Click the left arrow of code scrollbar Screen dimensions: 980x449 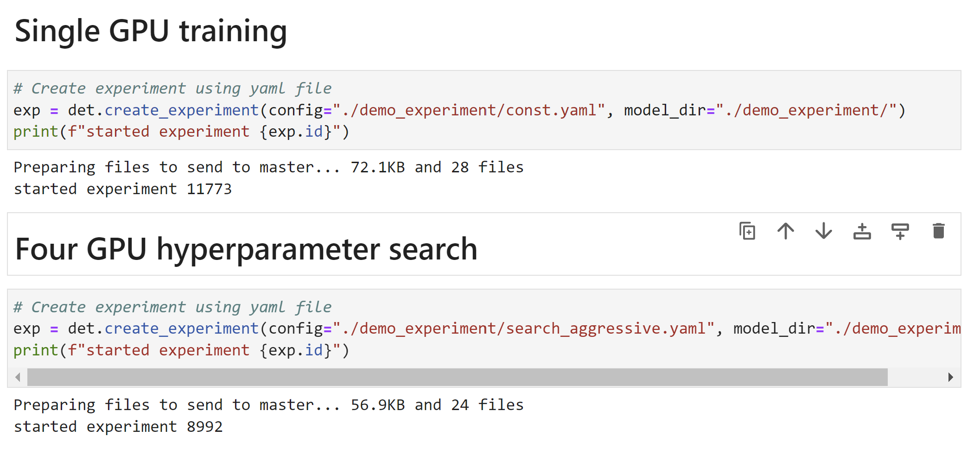click(x=18, y=377)
